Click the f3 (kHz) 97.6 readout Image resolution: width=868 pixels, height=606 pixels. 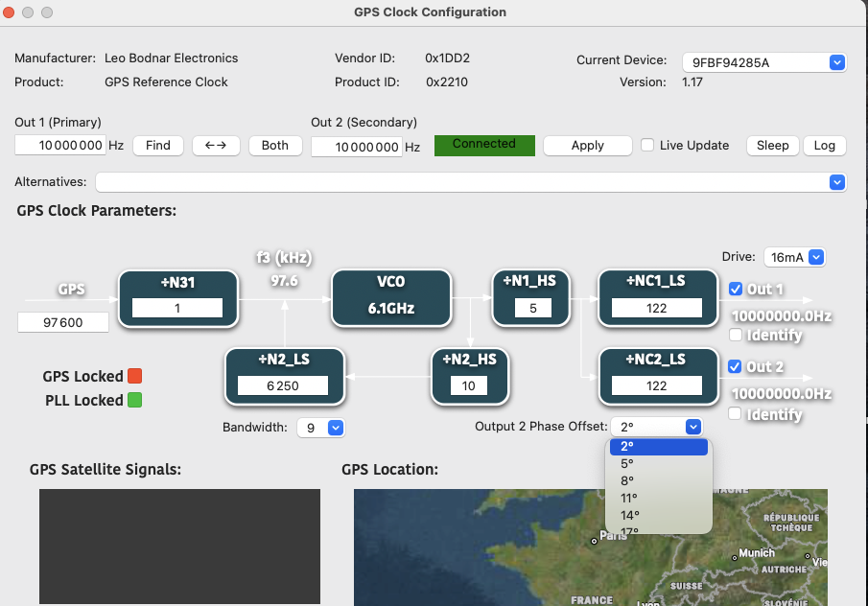point(285,281)
